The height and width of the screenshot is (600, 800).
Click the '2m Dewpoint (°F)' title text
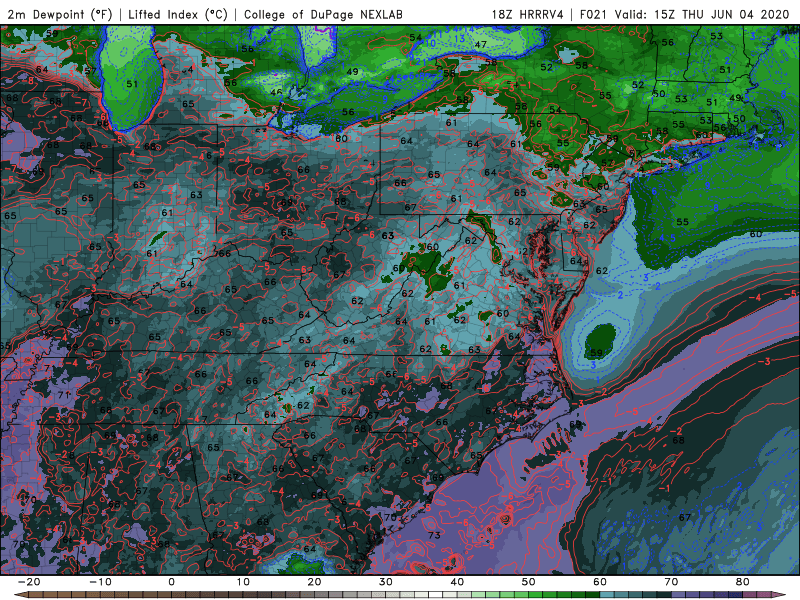60,15
